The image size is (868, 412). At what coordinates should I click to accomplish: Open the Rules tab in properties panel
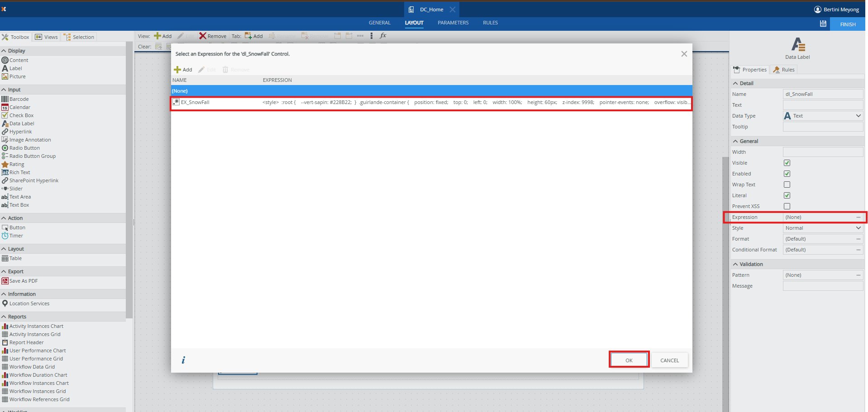point(784,70)
